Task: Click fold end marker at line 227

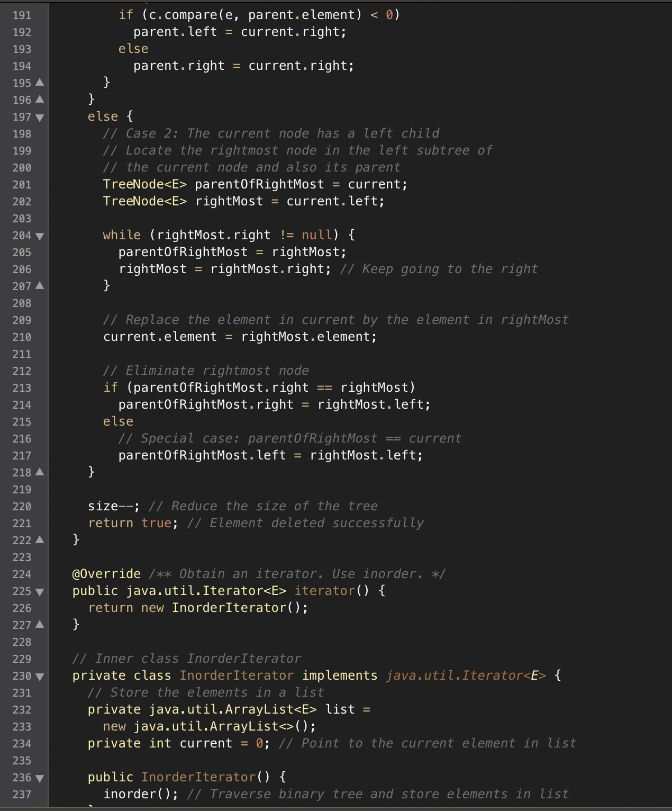Action: [x=40, y=625]
